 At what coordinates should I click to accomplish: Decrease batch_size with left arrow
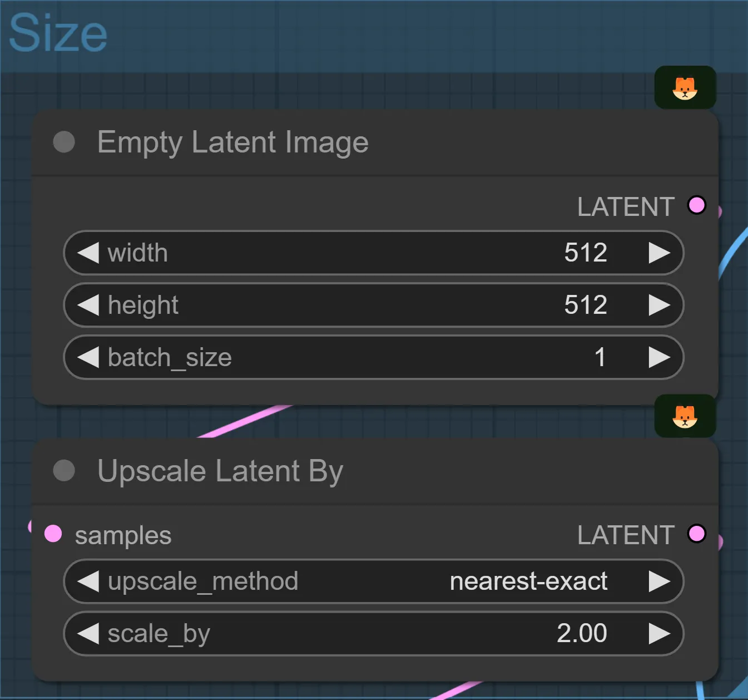click(88, 357)
